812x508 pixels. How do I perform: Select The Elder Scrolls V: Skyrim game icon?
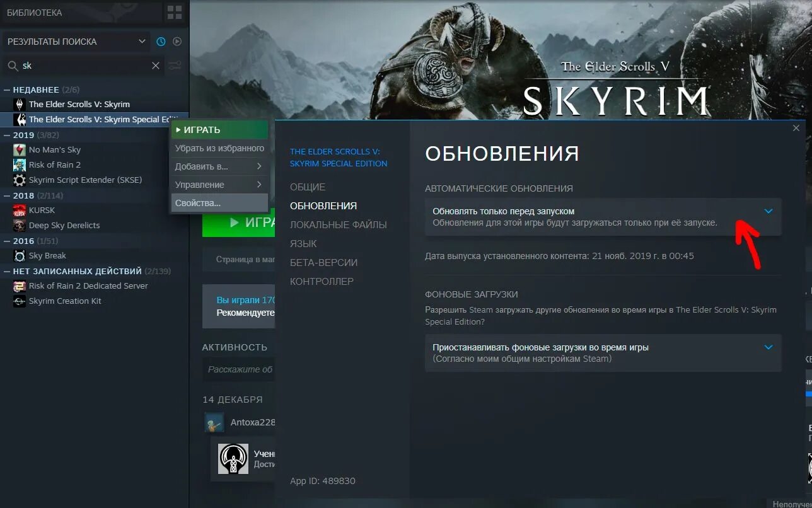[x=20, y=104]
